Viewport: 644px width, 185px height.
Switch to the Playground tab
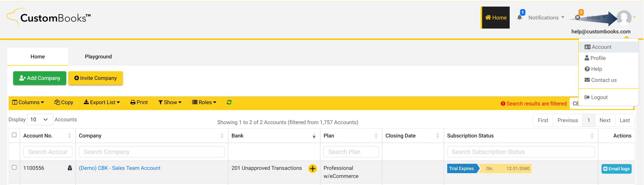pos(98,57)
